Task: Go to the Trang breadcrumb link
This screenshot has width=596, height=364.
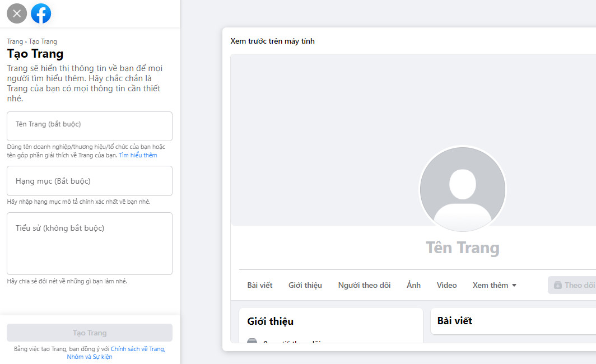Action: point(15,41)
